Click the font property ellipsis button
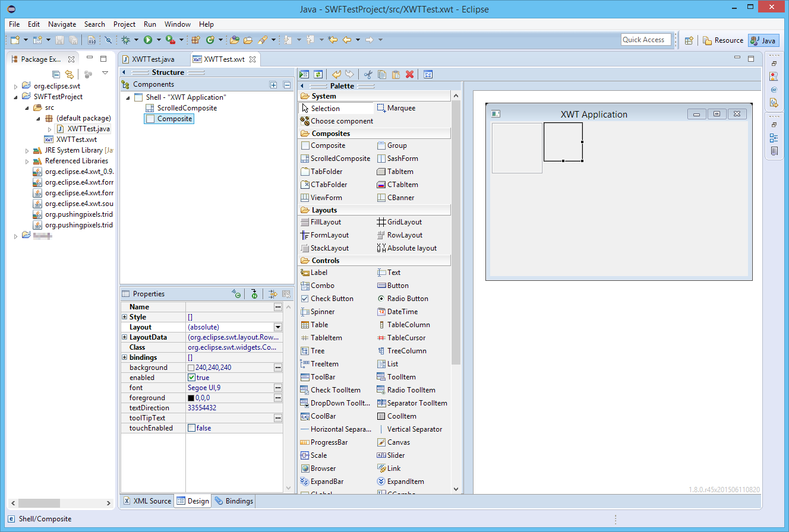Viewport: 789px width, 532px height. [277, 388]
